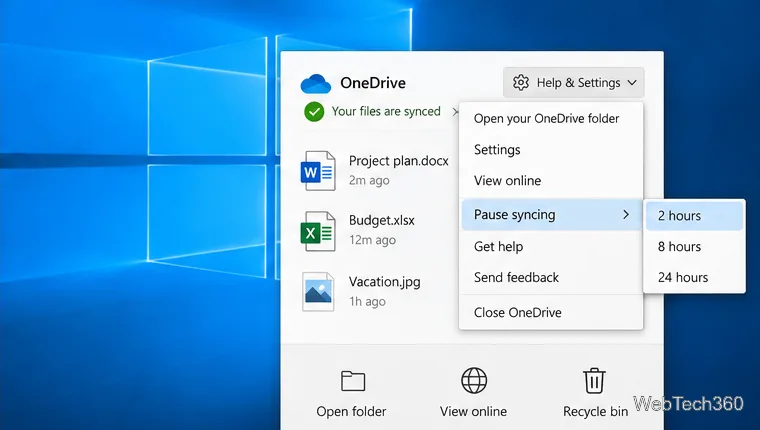Viewport: 760px width, 430px height.
Task: Click the OneDrive cloud logo icon
Action: point(316,84)
